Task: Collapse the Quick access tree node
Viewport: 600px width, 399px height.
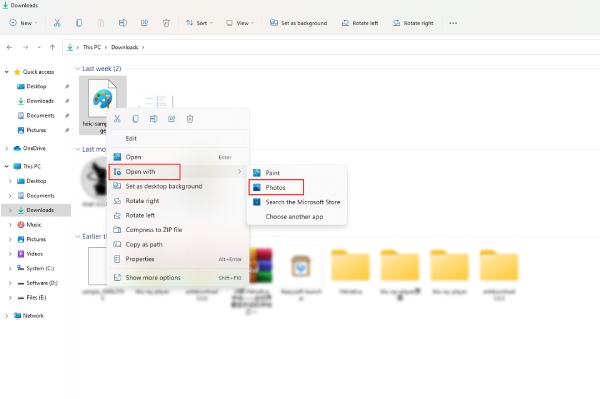Action: click(7, 72)
